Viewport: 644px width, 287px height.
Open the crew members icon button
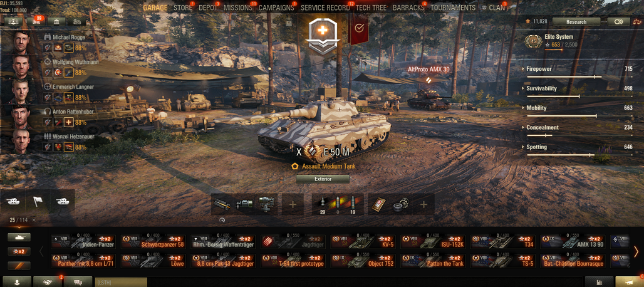click(x=13, y=22)
